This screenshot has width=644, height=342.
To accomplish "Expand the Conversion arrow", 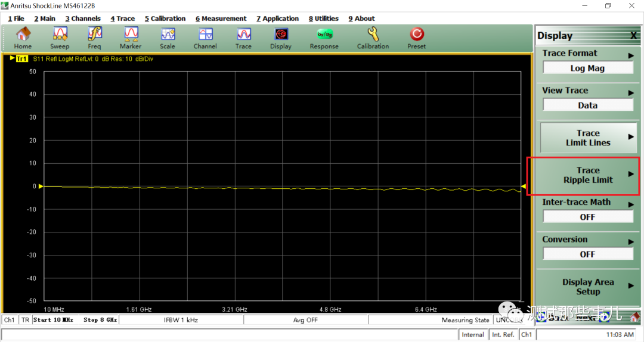I will pos(631,241).
